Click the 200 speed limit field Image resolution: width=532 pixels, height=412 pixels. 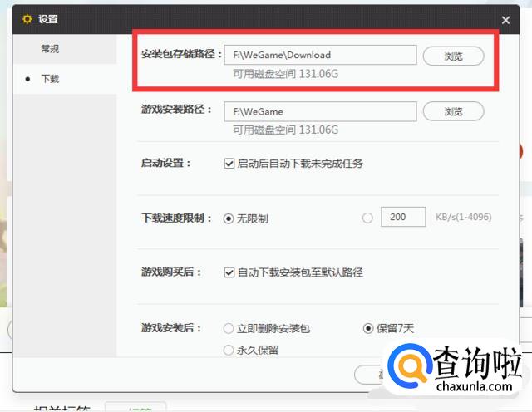pos(403,217)
